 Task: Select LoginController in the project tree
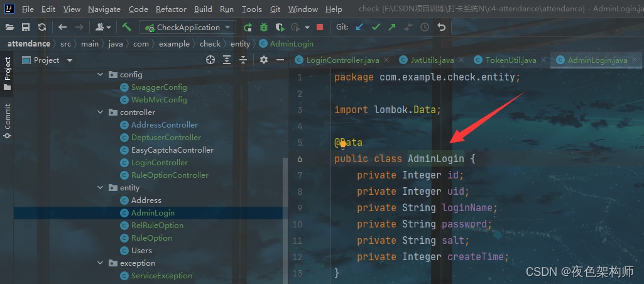[x=159, y=163]
